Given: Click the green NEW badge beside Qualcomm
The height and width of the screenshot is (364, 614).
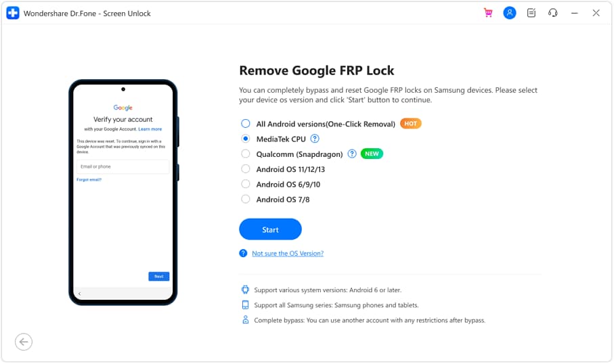Looking at the screenshot, I should [372, 154].
